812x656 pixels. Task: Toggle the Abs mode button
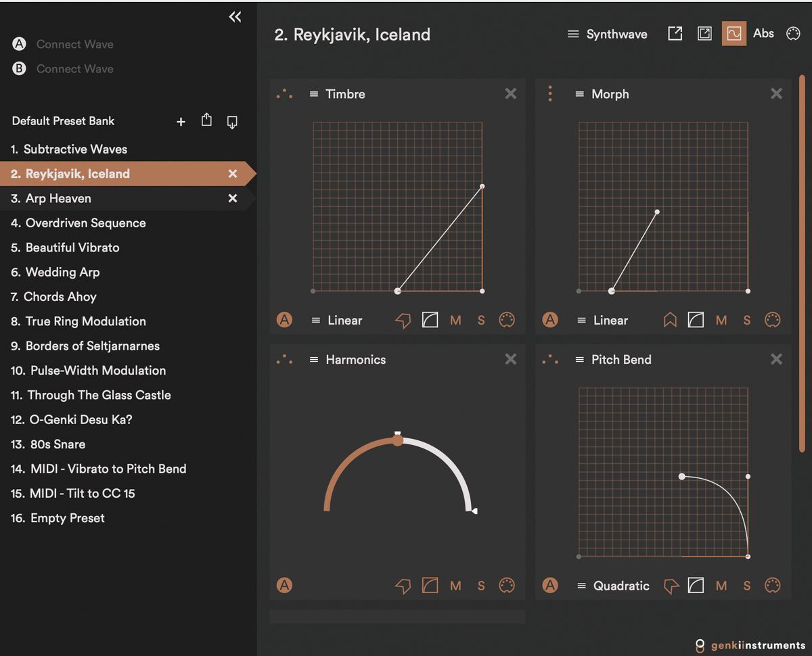(763, 34)
